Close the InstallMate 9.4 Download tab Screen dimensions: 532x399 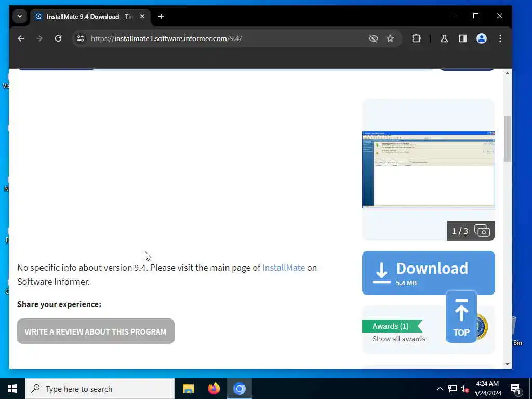(x=142, y=16)
